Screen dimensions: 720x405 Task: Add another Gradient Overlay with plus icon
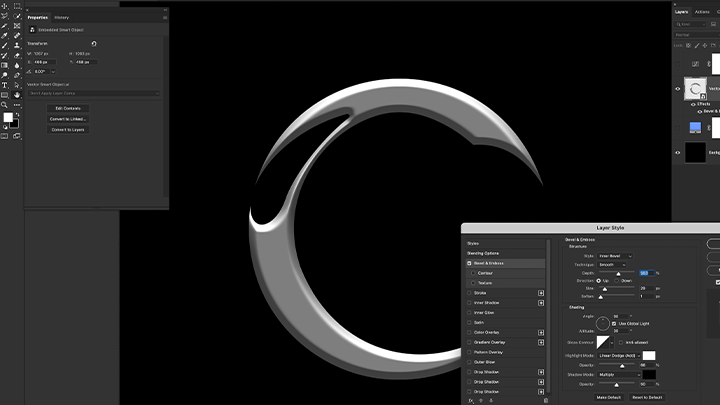click(x=541, y=343)
